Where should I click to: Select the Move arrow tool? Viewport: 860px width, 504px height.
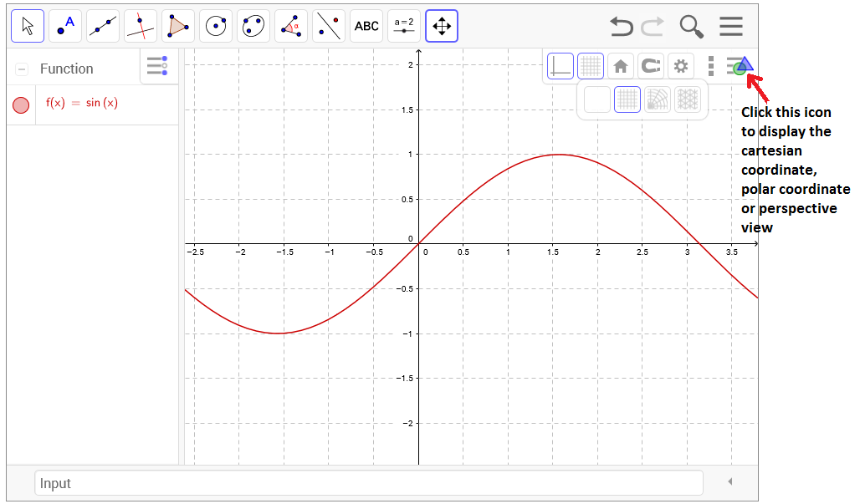[x=27, y=27]
